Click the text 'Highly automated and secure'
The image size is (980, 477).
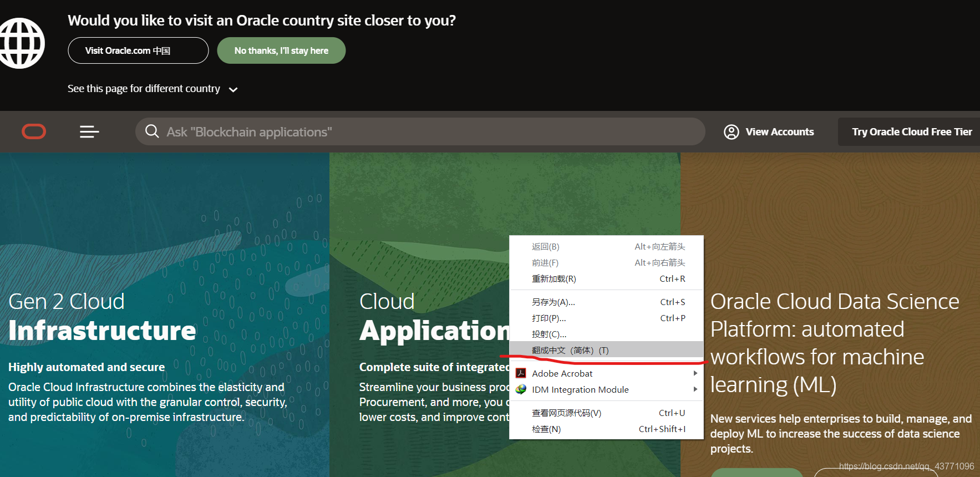(x=87, y=367)
